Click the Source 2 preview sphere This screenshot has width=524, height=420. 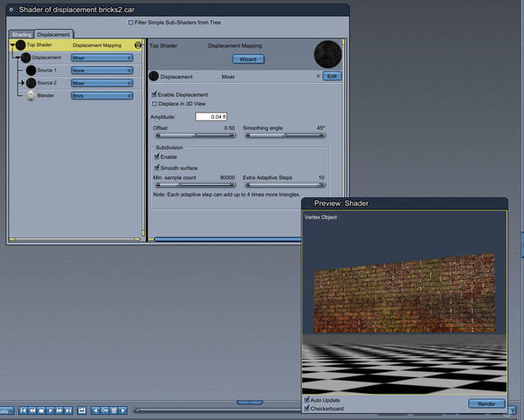coord(31,83)
